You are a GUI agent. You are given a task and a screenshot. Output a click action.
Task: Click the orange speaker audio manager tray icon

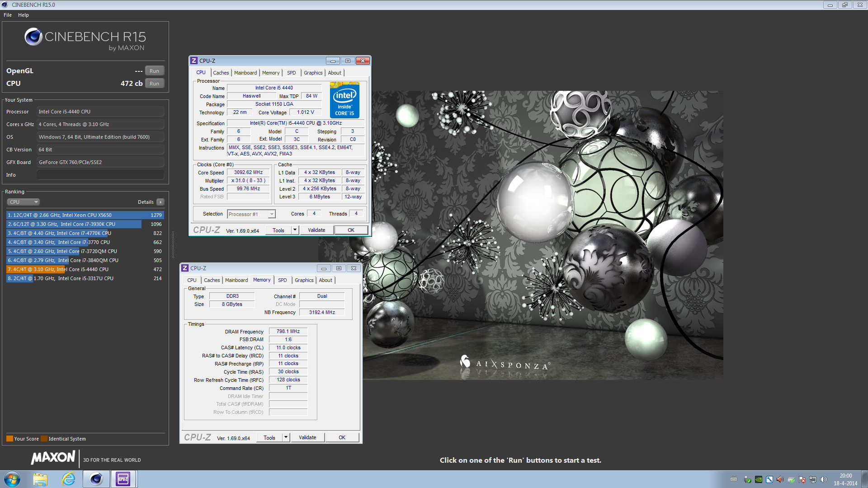(780, 479)
